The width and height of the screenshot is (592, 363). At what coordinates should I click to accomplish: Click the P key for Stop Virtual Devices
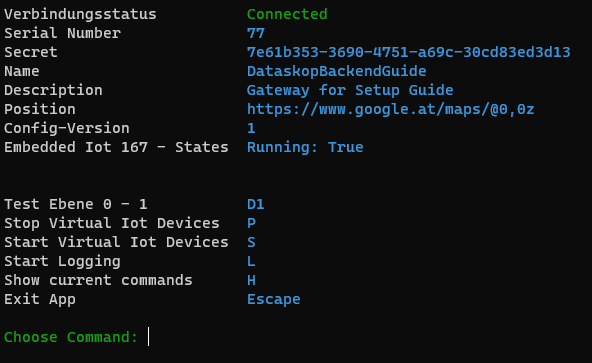(251, 223)
